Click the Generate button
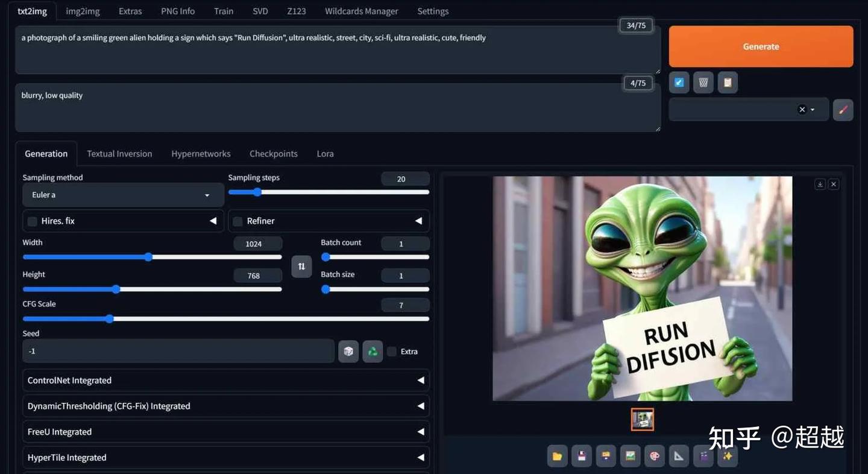This screenshot has height=474, width=868. (760, 46)
